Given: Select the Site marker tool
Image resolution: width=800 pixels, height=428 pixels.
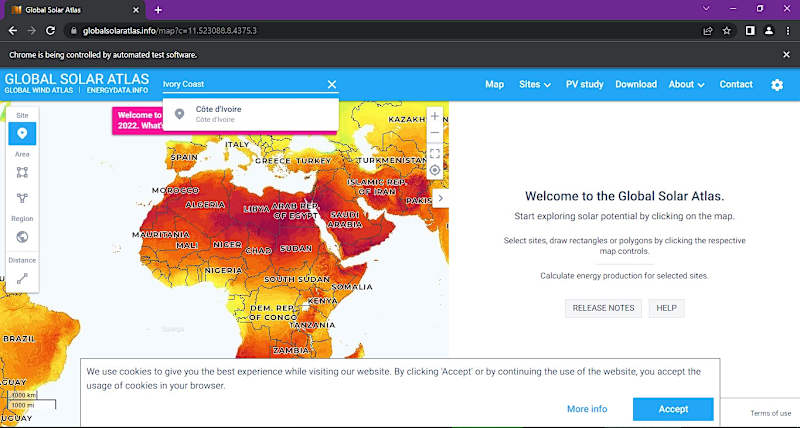Looking at the screenshot, I should [22, 134].
